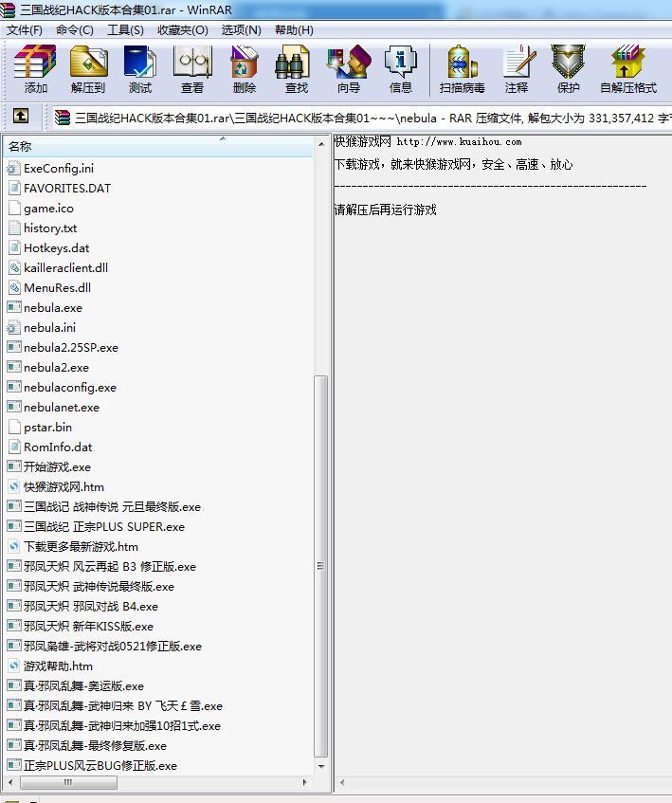The image size is (672, 803).
Task: Go up one folder level button
Action: 21,118
